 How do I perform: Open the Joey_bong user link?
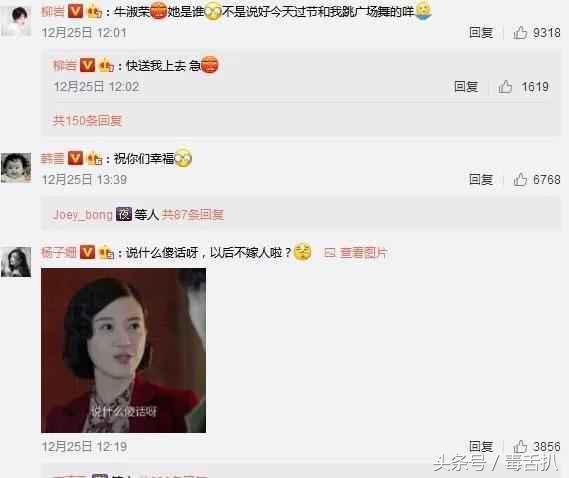pos(83,215)
